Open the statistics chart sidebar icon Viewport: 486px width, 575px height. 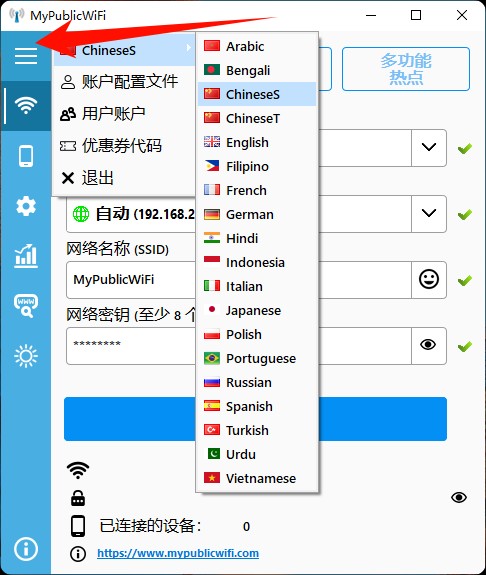point(26,256)
